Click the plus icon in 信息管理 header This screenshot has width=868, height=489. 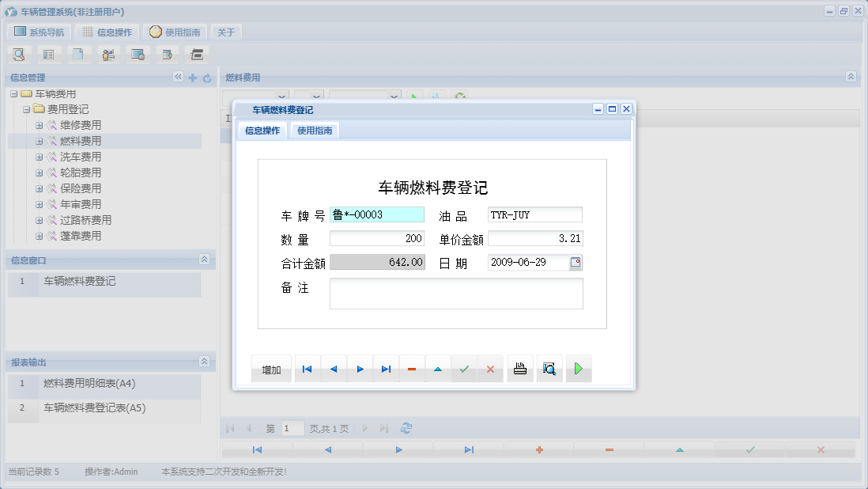pyautogui.click(x=194, y=78)
